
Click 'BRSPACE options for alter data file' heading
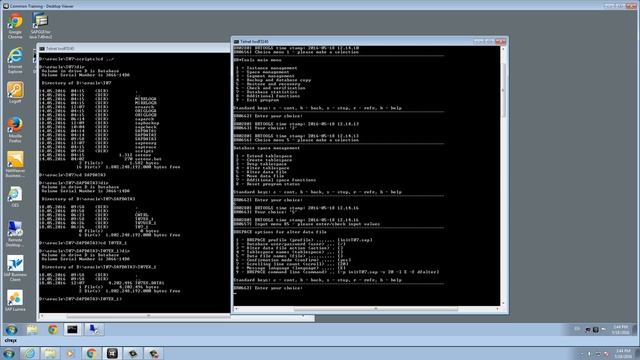click(280, 232)
